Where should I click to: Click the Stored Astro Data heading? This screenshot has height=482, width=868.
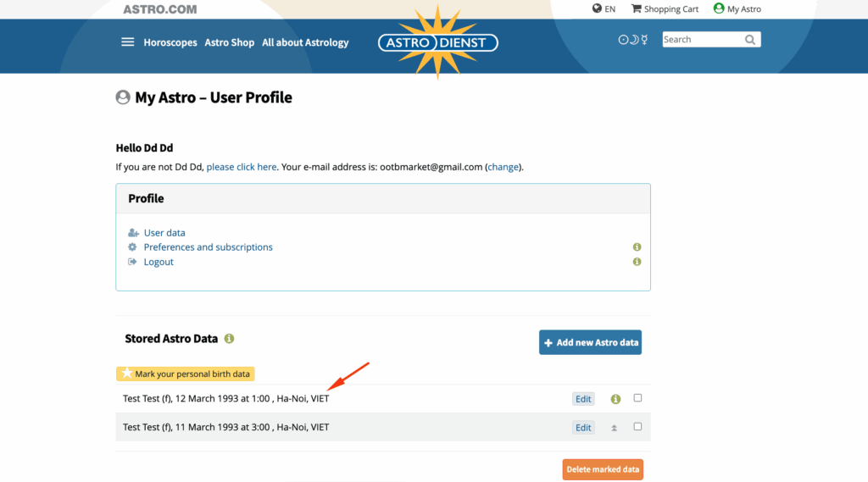[171, 339]
